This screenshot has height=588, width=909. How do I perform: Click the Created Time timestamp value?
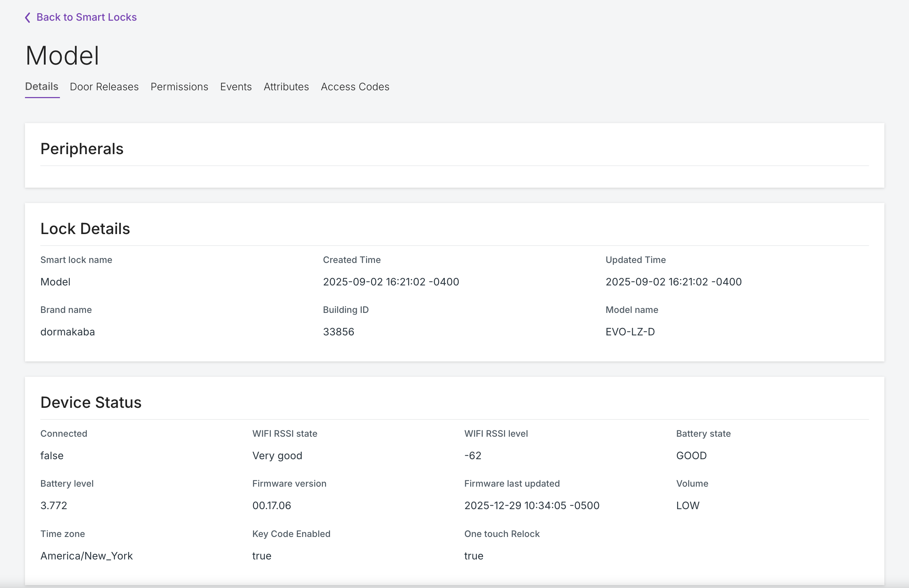(x=391, y=282)
